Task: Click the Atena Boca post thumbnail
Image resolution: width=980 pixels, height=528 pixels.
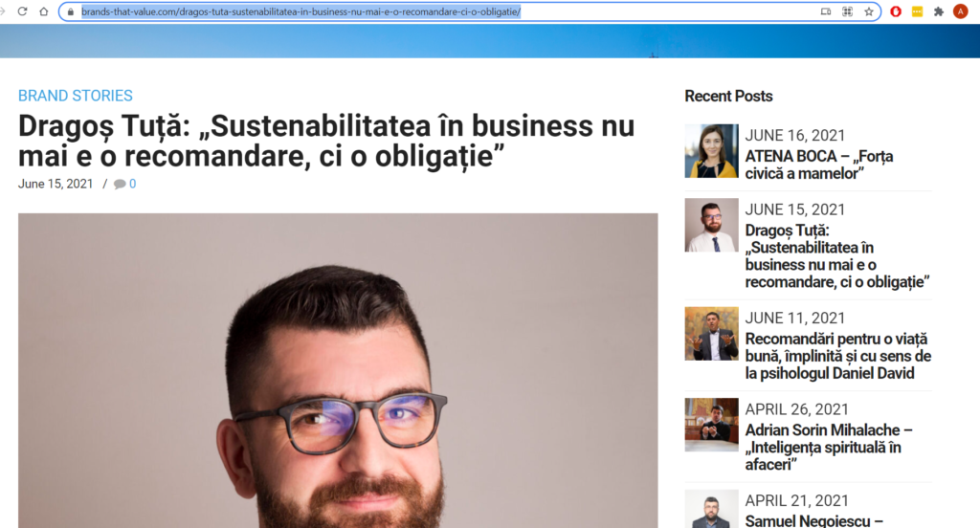Action: [x=711, y=151]
